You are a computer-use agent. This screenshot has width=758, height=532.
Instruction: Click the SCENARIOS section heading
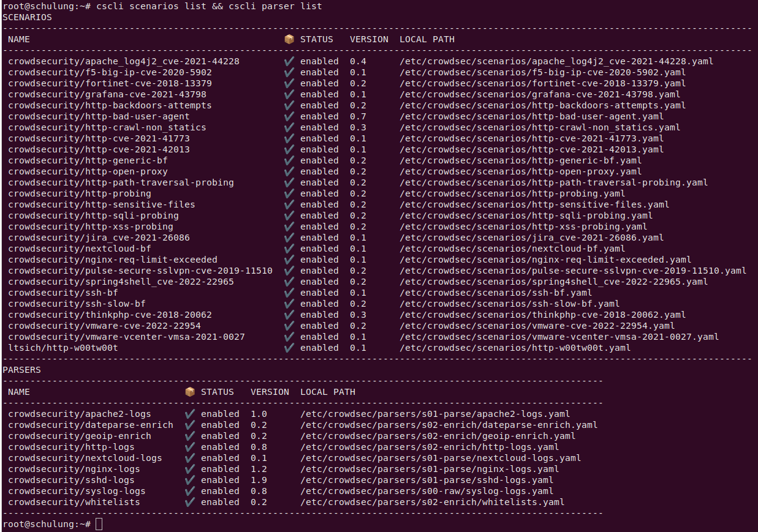[27, 17]
